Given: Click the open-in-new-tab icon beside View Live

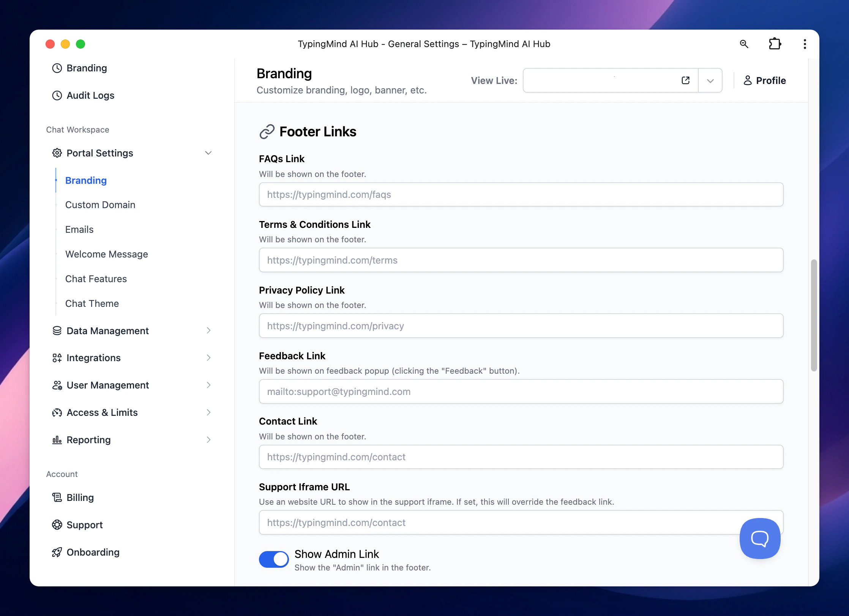Looking at the screenshot, I should point(685,81).
